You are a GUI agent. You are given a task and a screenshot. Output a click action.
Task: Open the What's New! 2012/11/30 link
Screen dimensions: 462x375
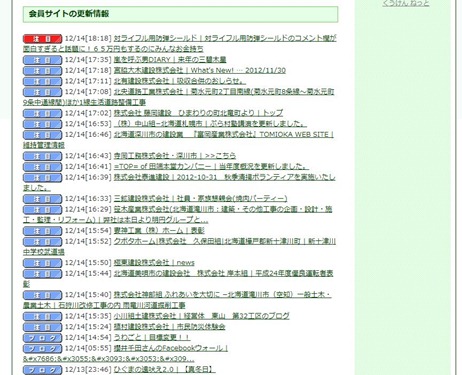click(x=200, y=70)
